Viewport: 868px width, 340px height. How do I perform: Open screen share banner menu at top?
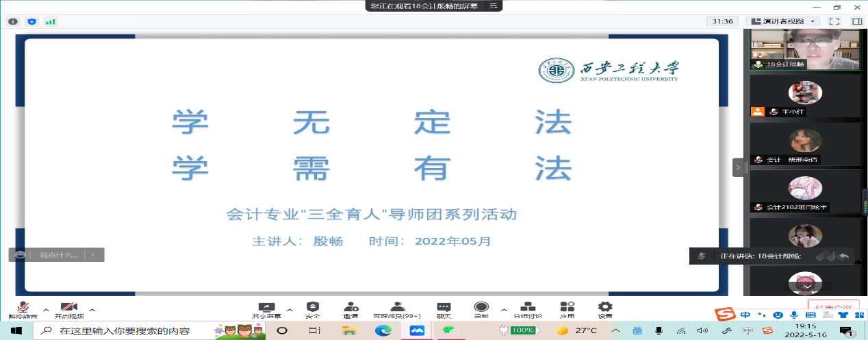click(492, 5)
